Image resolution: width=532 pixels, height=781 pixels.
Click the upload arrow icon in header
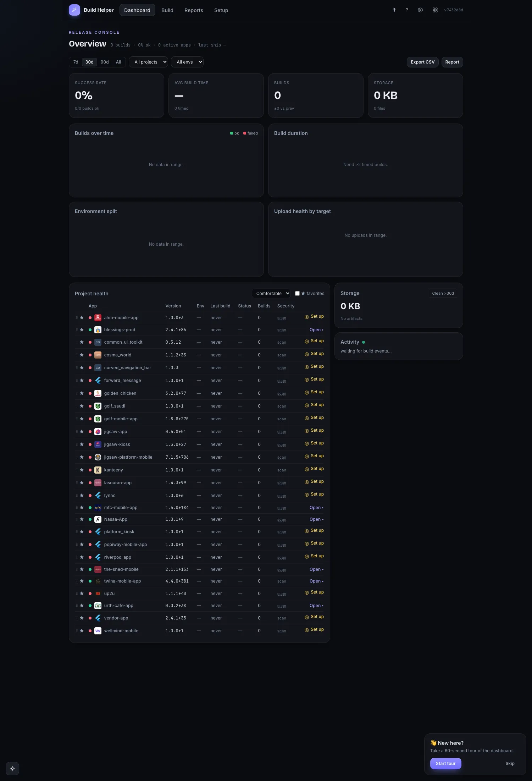point(394,10)
